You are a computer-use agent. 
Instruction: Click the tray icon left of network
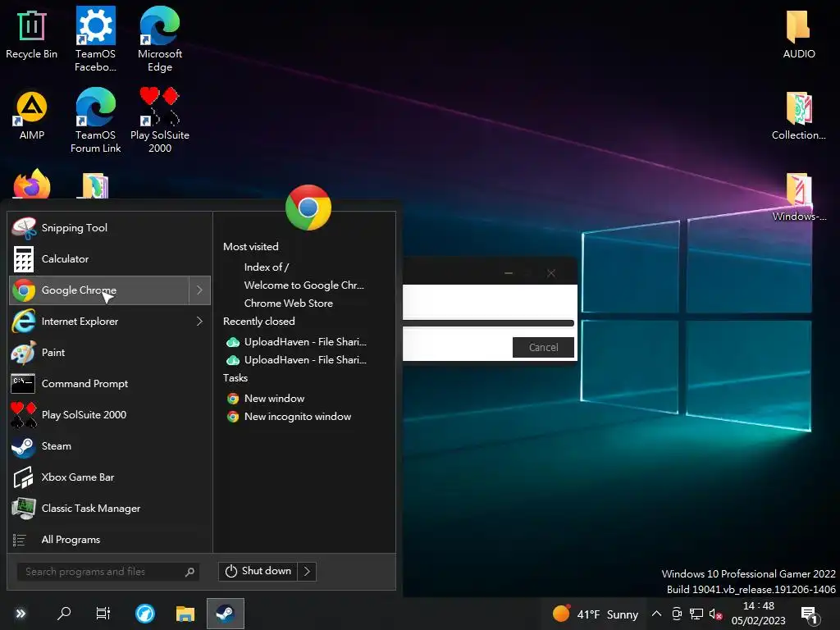tap(677, 614)
